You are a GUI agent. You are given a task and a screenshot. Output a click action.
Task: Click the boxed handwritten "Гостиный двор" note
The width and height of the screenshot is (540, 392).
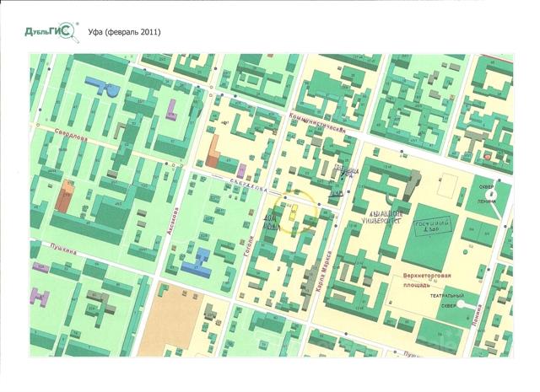tap(432, 226)
